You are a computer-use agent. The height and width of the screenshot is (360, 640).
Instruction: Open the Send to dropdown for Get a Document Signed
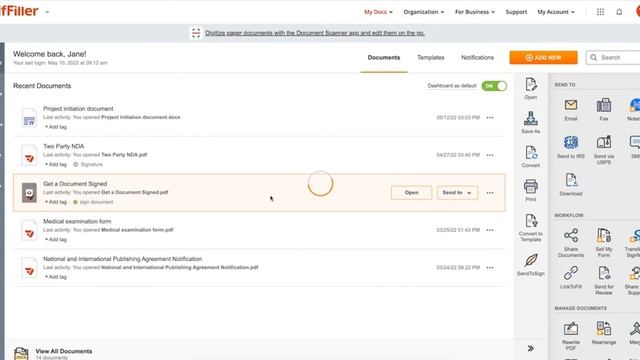pyautogui.click(x=457, y=193)
